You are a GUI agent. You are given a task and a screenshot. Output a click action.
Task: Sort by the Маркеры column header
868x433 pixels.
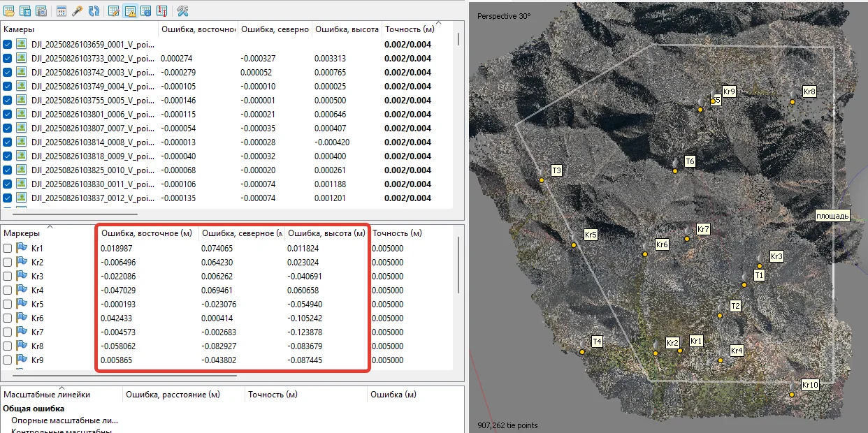(22, 233)
